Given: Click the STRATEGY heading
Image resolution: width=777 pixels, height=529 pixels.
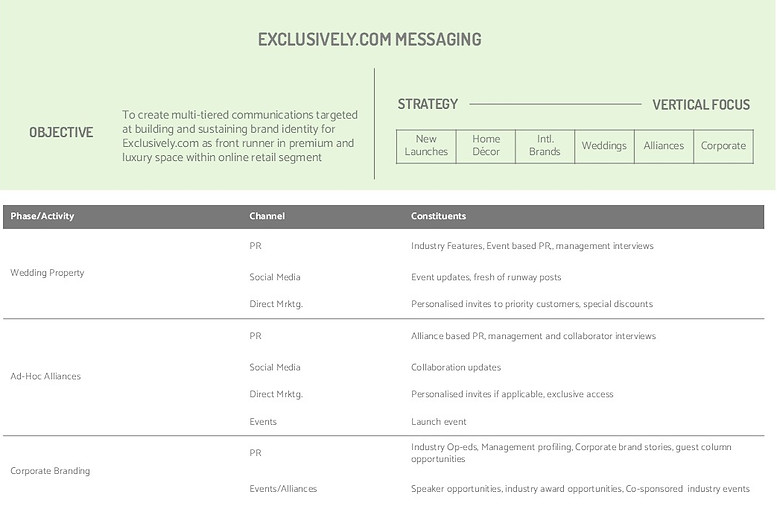Looking at the screenshot, I should [428, 104].
